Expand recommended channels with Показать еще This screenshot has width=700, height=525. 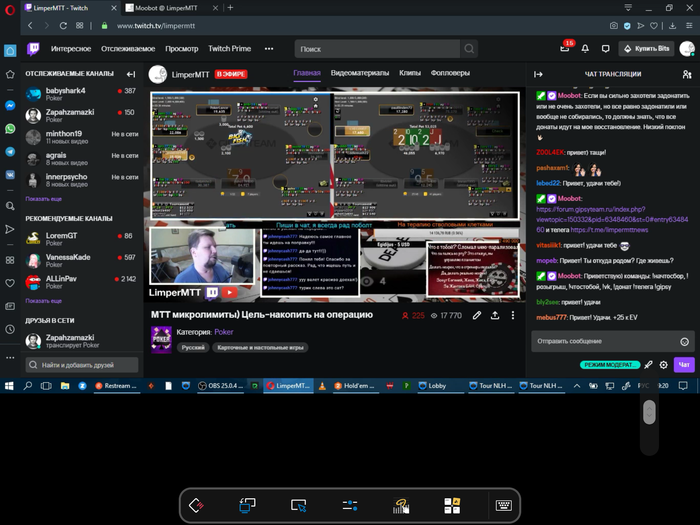point(43,301)
